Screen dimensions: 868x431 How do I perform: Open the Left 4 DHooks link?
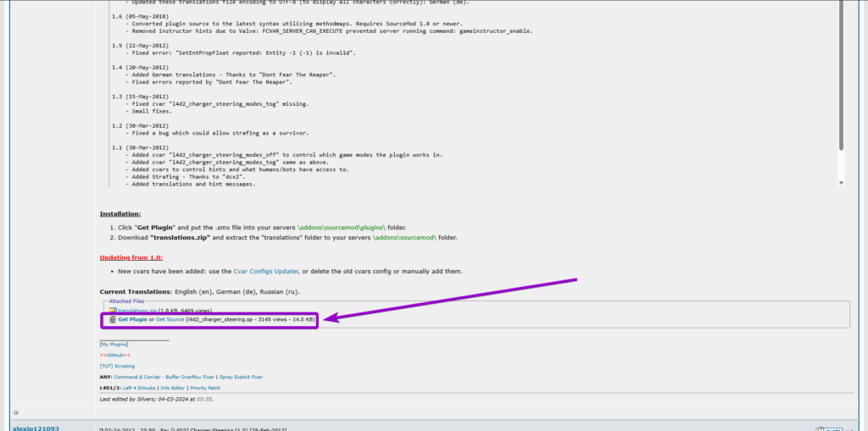point(139,389)
